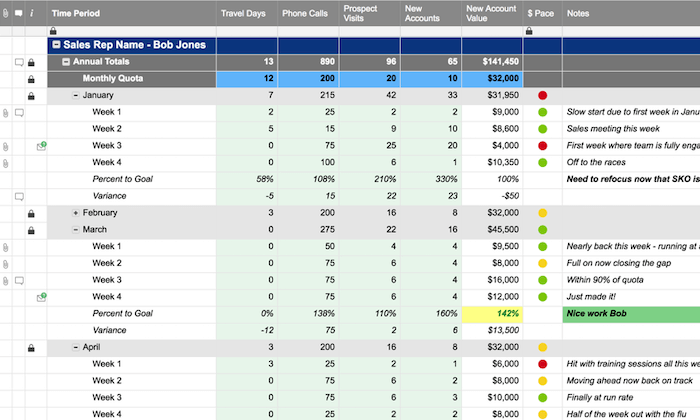Collapse the January rows
The height and width of the screenshot is (420, 700).
click(x=75, y=96)
